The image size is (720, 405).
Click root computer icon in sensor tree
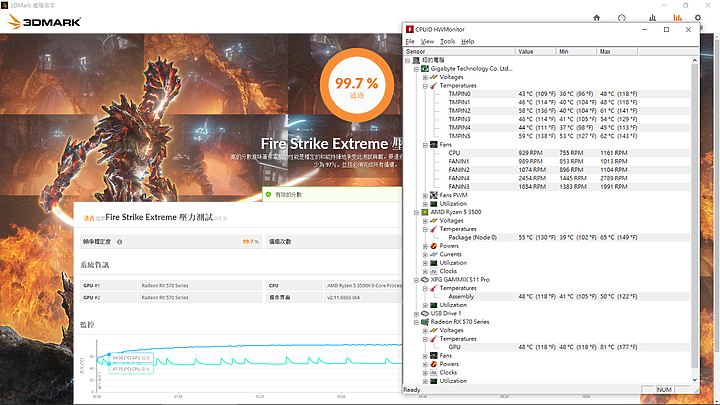coord(416,60)
